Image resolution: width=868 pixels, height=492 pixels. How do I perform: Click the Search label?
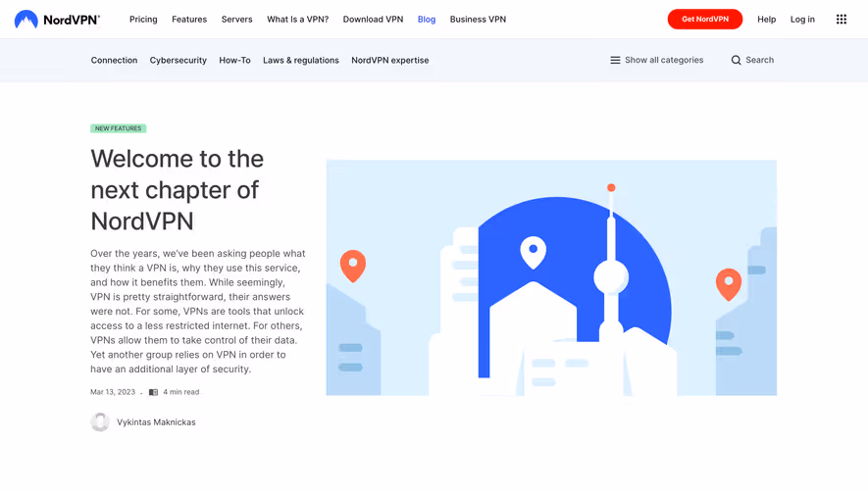pos(759,61)
